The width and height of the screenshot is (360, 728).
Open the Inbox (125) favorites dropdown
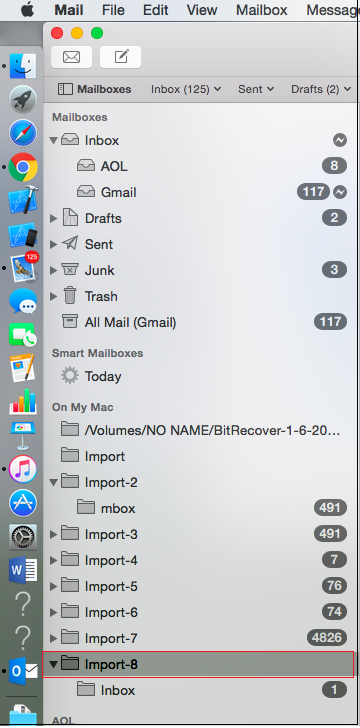click(186, 89)
